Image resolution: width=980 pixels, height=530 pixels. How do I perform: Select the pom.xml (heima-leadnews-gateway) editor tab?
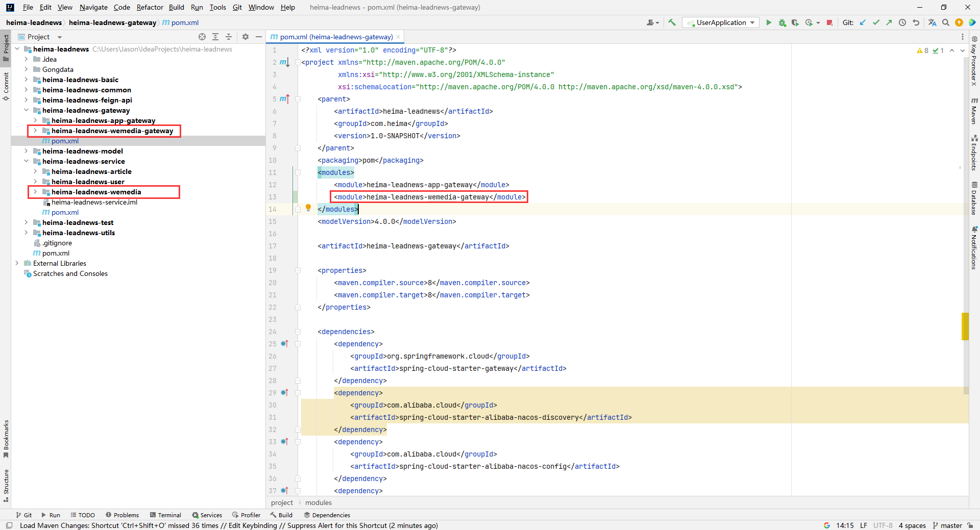(x=335, y=37)
